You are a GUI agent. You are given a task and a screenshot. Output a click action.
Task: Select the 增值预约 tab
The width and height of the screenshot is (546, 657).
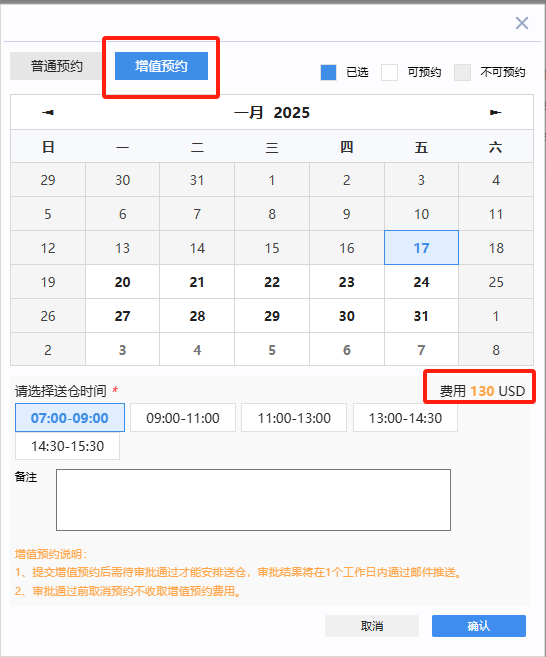161,66
